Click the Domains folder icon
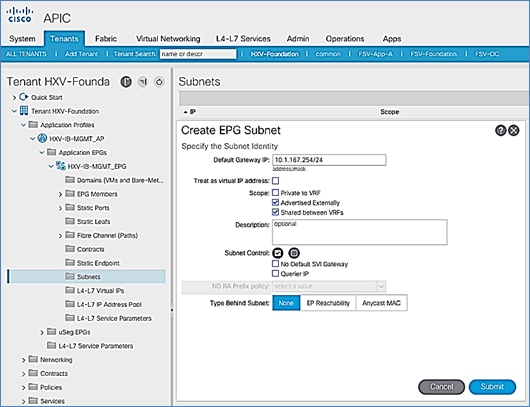Viewport: 530px width, 407px height. [70, 179]
